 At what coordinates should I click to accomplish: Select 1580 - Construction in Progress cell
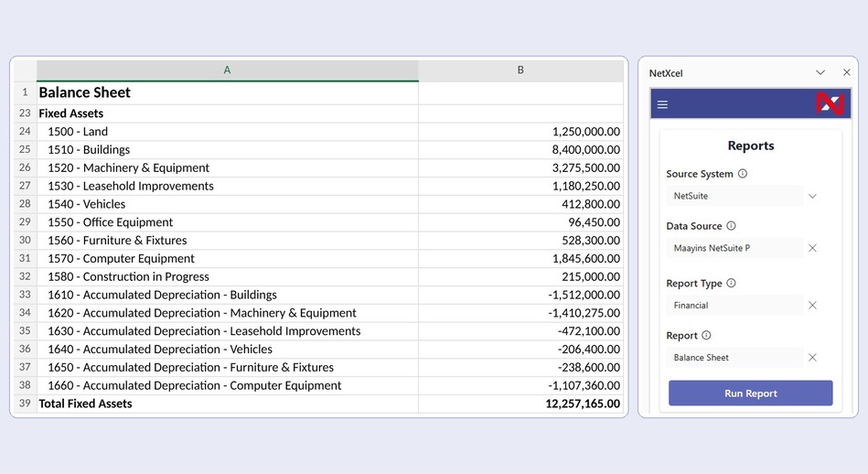point(228,276)
